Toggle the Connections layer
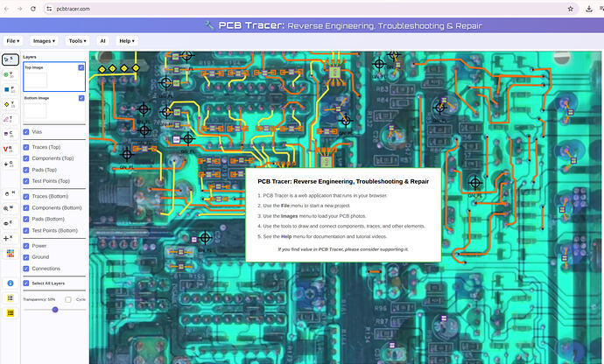 pyautogui.click(x=26, y=269)
